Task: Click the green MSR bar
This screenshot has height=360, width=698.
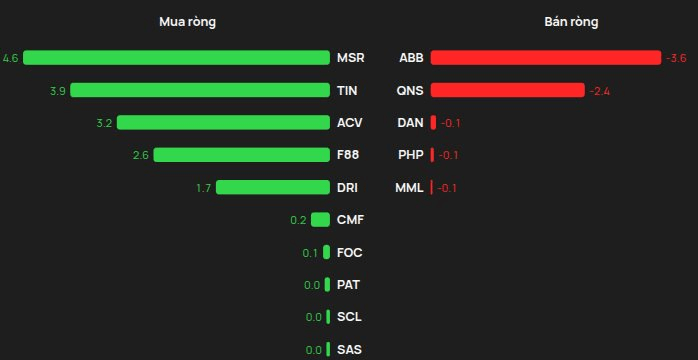Action: (177, 58)
